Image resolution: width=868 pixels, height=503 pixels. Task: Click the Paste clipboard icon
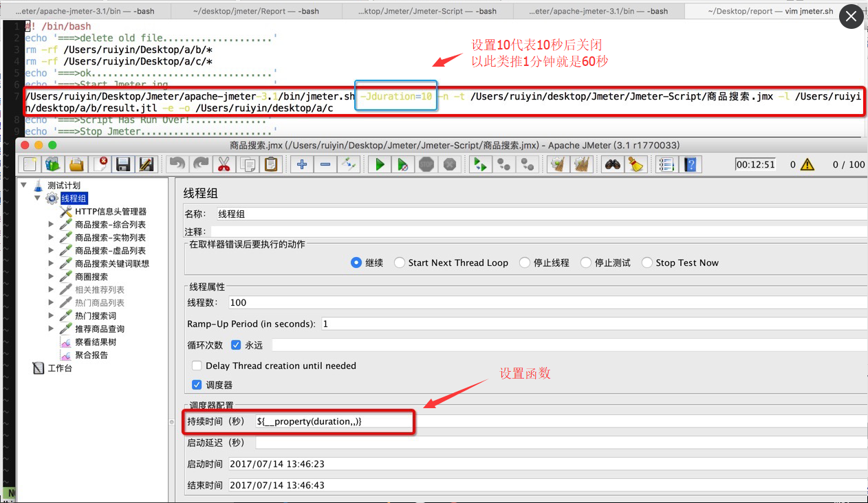click(271, 164)
